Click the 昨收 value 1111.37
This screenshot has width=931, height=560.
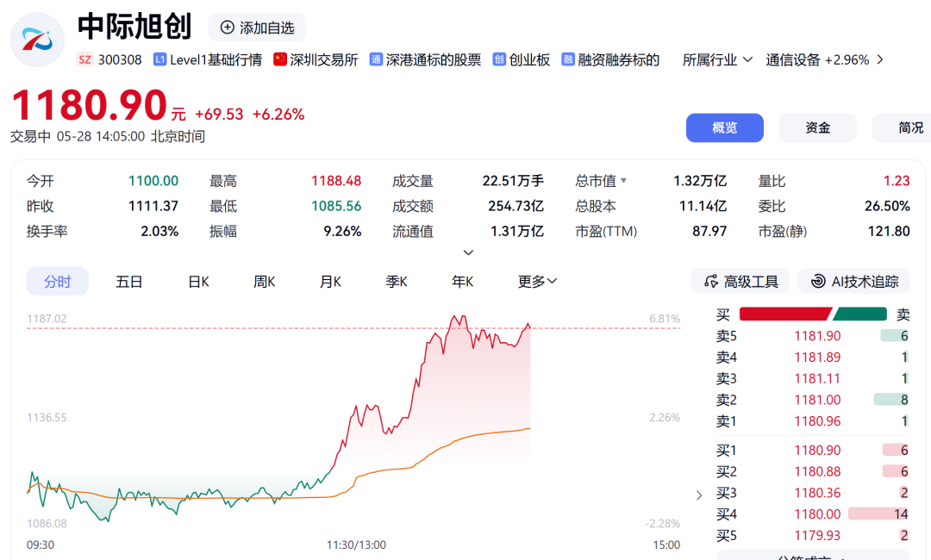point(153,206)
